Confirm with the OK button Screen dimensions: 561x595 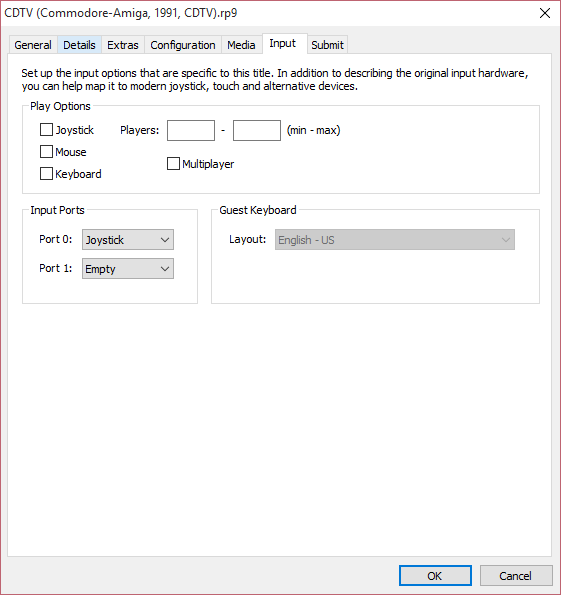pyautogui.click(x=435, y=576)
